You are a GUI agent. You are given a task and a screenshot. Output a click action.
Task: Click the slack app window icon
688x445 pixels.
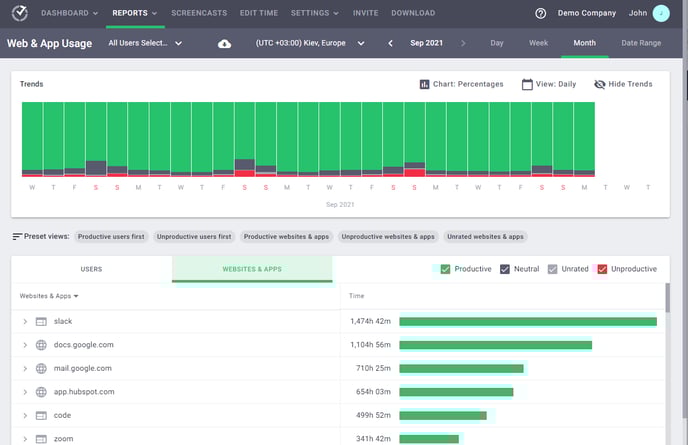(41, 322)
